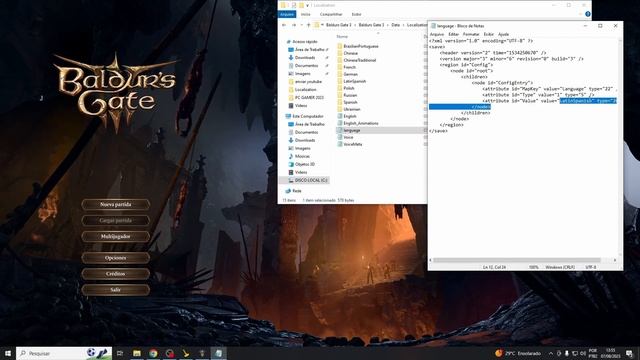
Task: Open Notepad's Arquivo menu
Action: pyautogui.click(x=437, y=34)
